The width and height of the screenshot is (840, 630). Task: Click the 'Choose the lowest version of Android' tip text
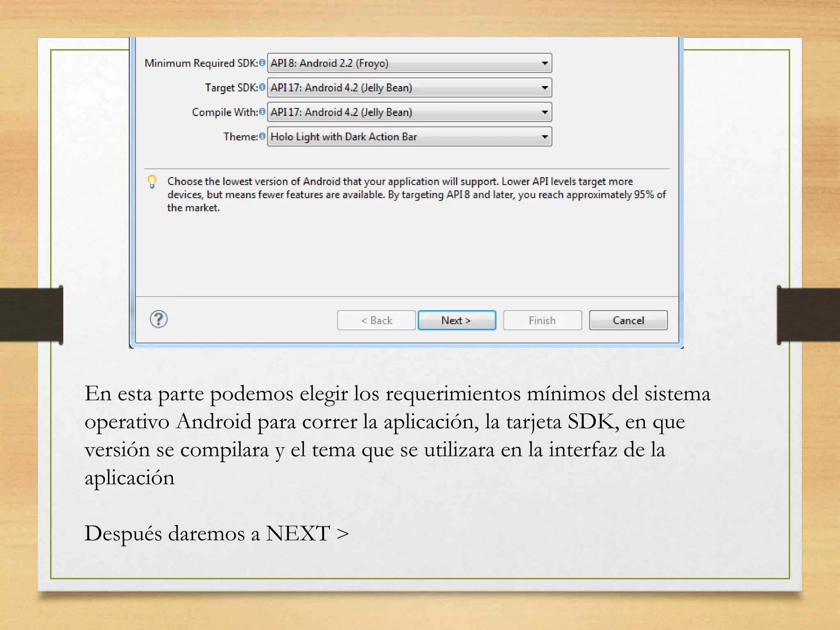tap(416, 194)
